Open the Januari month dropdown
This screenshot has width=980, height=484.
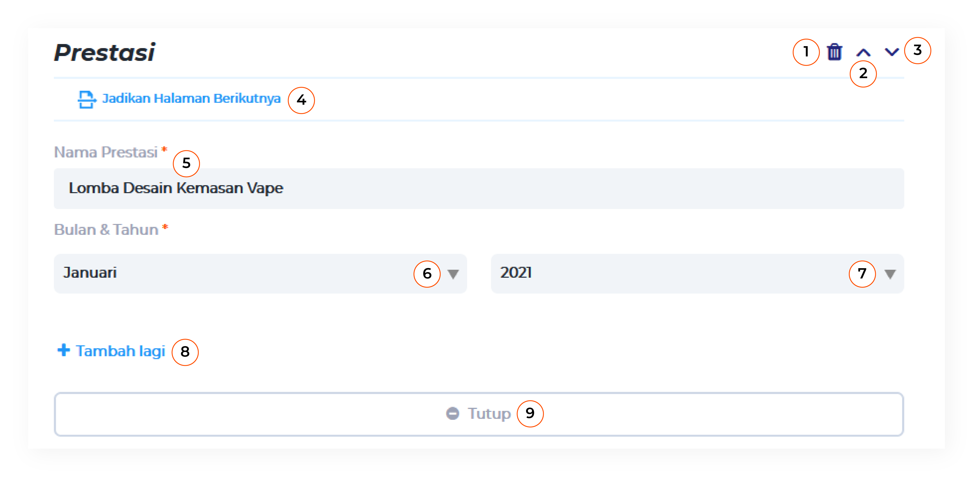[x=260, y=273]
